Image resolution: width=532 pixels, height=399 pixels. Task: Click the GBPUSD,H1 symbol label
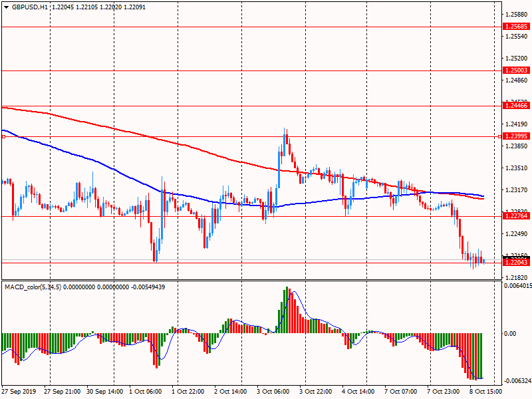(x=30, y=7)
